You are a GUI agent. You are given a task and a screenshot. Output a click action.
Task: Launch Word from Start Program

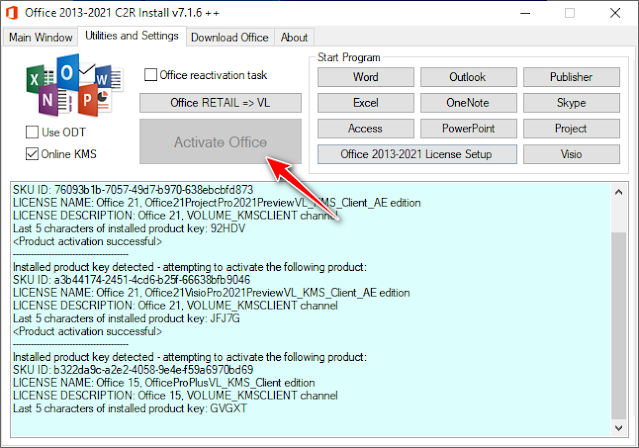point(366,77)
